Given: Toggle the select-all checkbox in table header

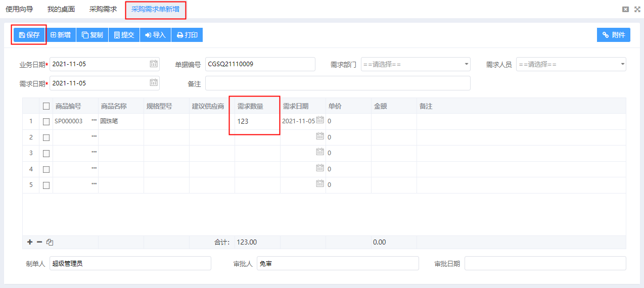Looking at the screenshot, I should click(46, 106).
